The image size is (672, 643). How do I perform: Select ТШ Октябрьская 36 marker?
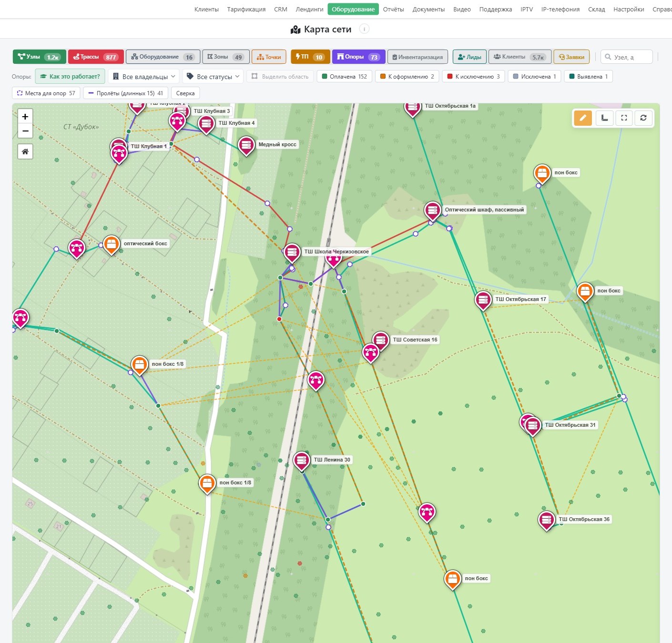pyautogui.click(x=546, y=521)
